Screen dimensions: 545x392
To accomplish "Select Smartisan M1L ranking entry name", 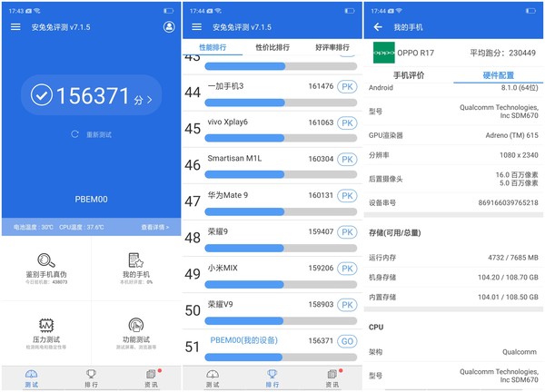I will click(x=234, y=158).
